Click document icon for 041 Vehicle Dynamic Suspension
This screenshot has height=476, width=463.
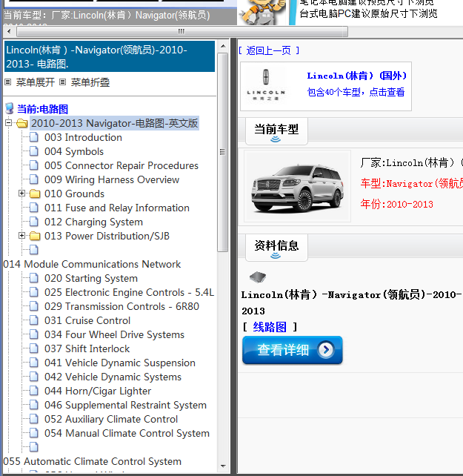[34, 363]
